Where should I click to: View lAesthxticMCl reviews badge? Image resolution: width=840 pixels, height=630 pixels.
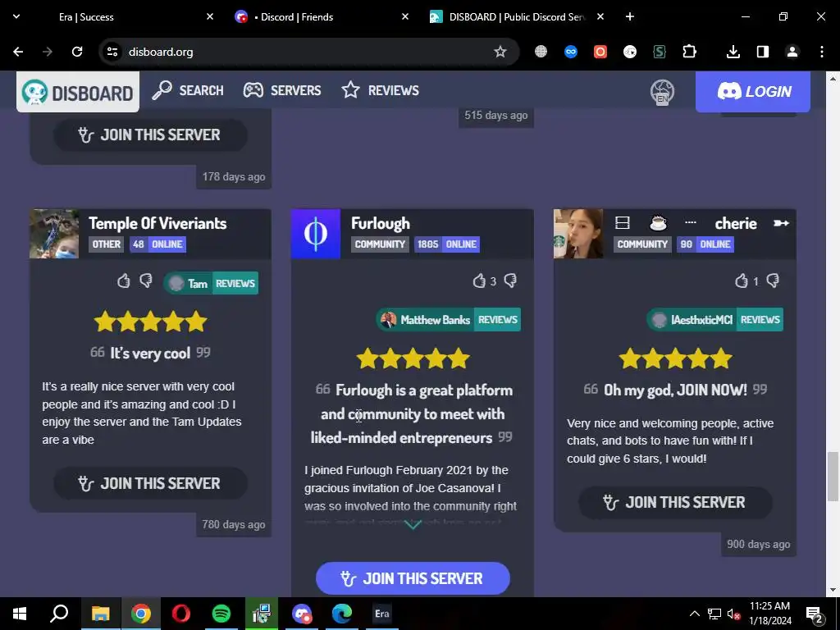tap(714, 320)
